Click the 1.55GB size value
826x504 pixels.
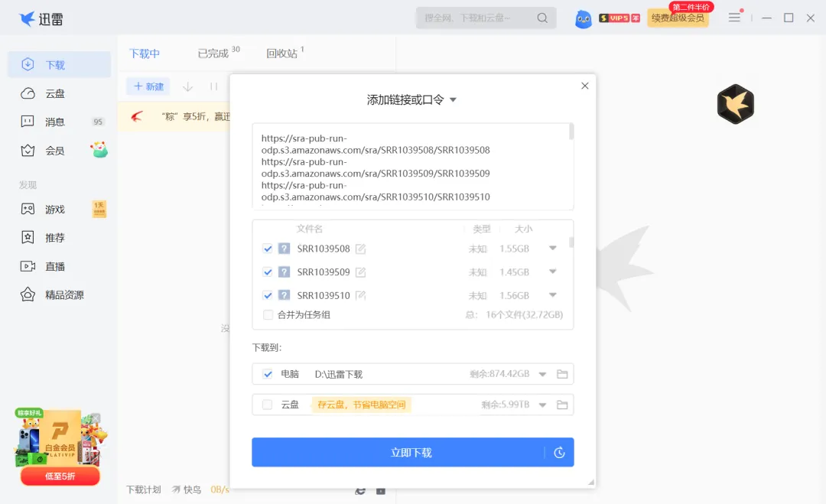(514, 249)
